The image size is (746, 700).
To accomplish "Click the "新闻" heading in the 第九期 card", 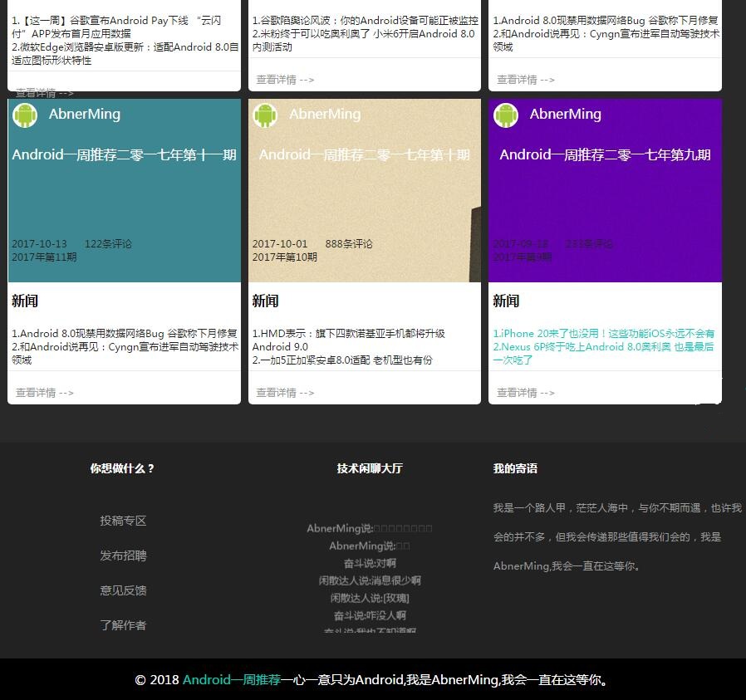I will [x=506, y=301].
